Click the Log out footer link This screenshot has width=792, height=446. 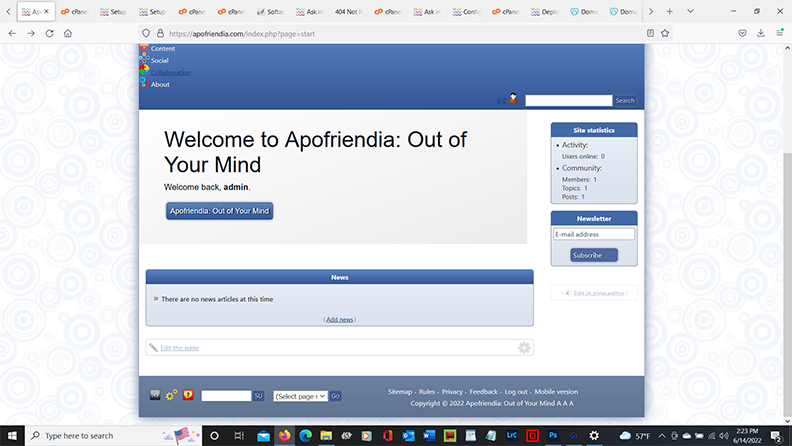click(x=516, y=391)
